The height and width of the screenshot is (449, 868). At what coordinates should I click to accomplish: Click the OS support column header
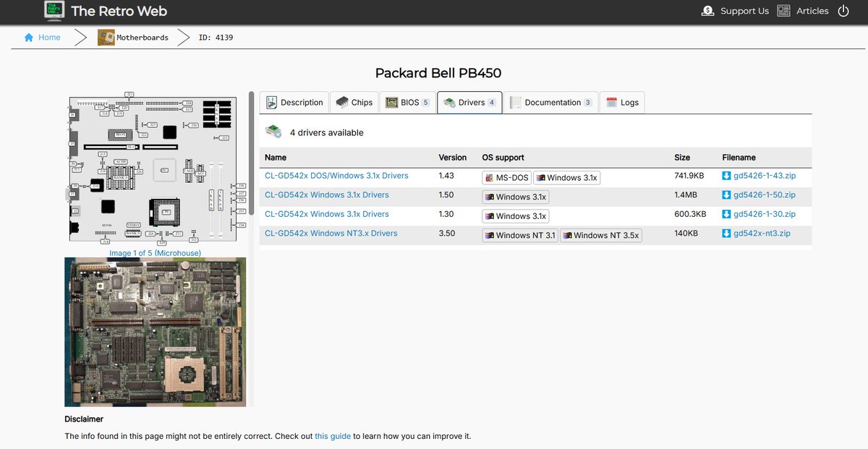click(x=503, y=158)
